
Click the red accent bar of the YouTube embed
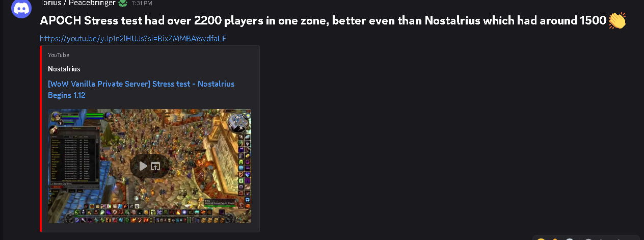click(x=41, y=139)
